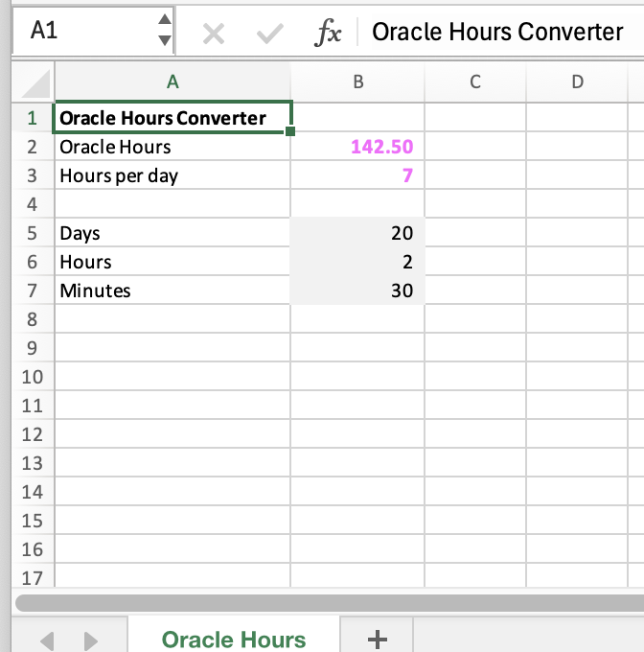
Task: Select column B header
Action: coord(357,82)
